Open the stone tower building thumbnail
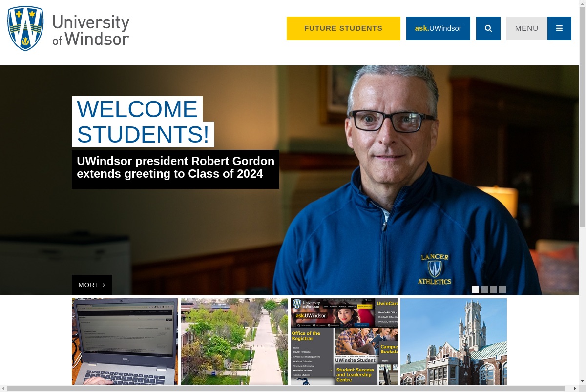586x392 pixels. (454, 341)
